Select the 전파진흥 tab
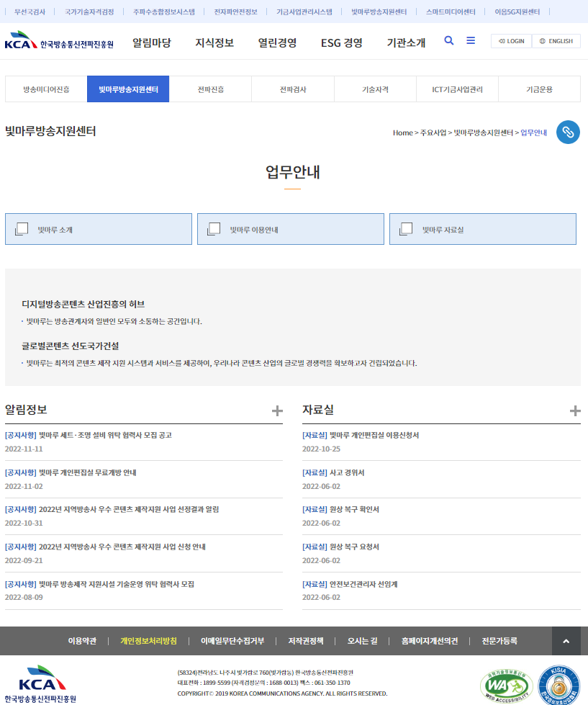 pyautogui.click(x=211, y=89)
